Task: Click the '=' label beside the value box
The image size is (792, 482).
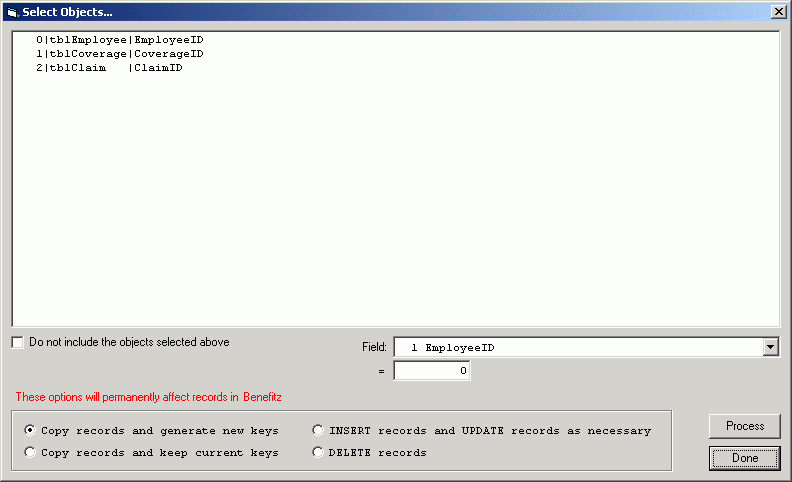Action: coord(381,371)
